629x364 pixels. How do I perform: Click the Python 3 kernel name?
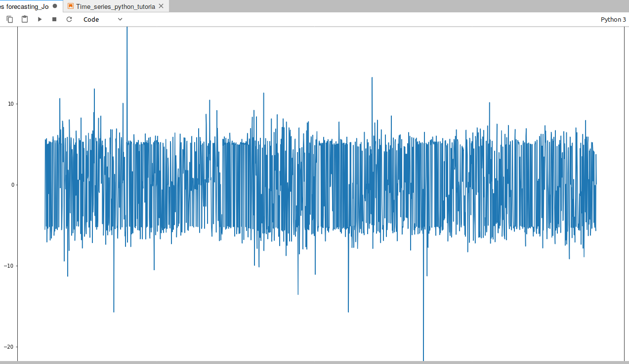[613, 19]
